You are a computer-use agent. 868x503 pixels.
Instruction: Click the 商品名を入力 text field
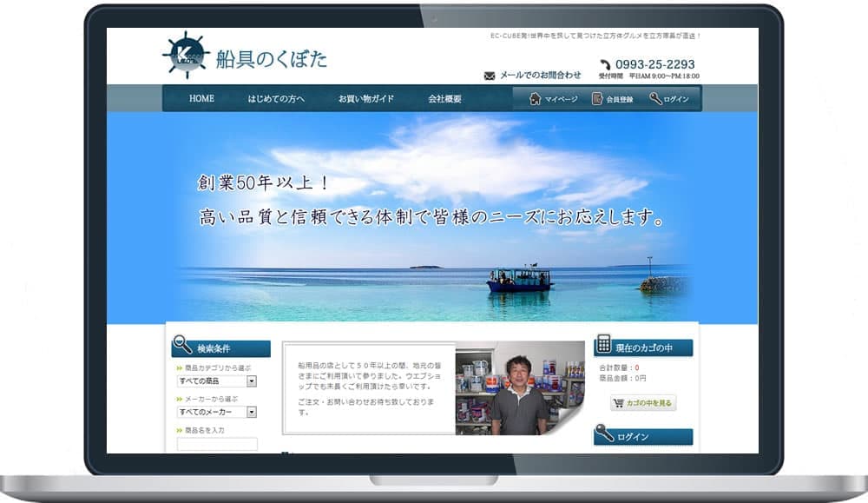point(217,444)
